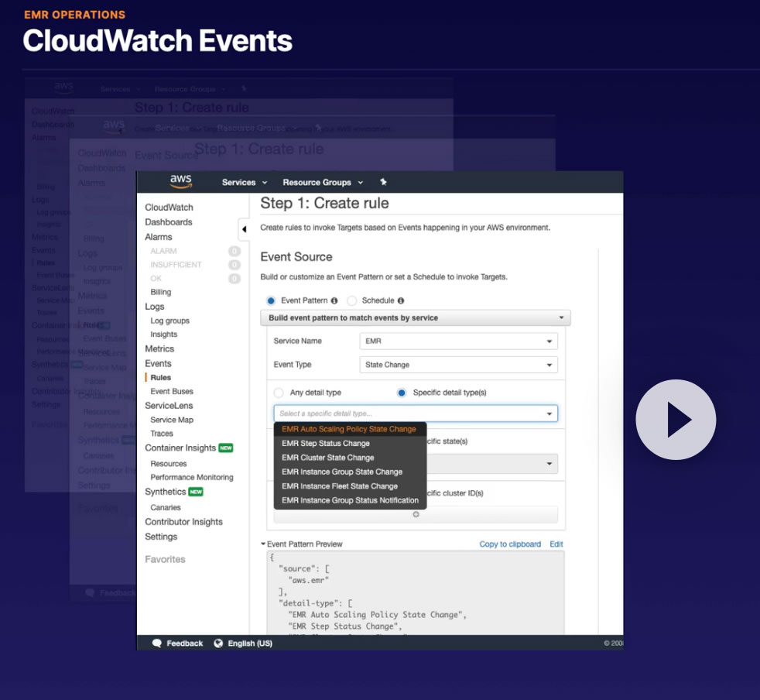Image resolution: width=760 pixels, height=700 pixels.
Task: Click Copy to clipboard link
Action: point(510,544)
